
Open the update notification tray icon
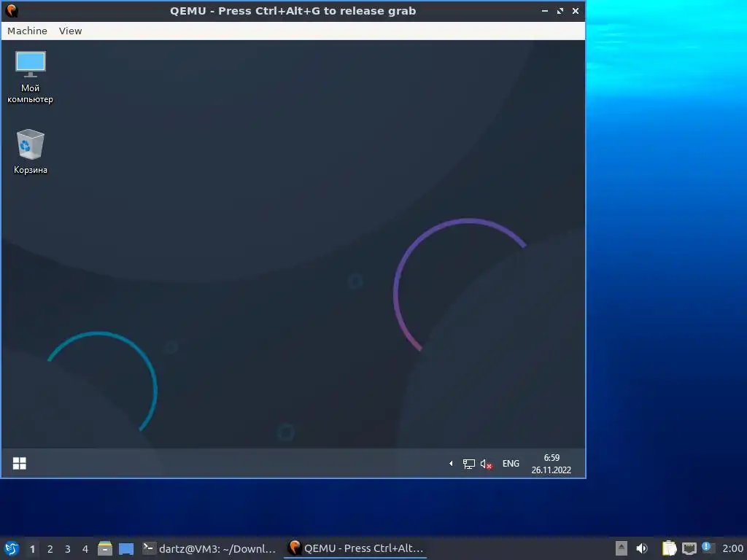pos(708,548)
